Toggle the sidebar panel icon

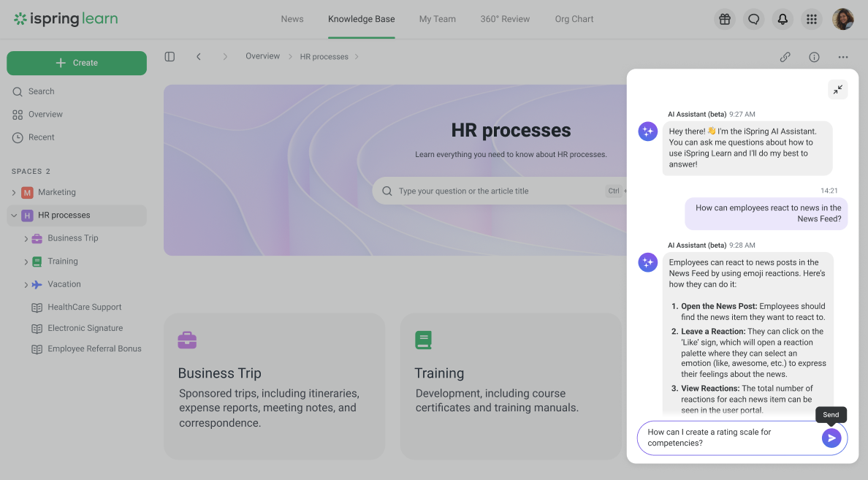(170, 56)
